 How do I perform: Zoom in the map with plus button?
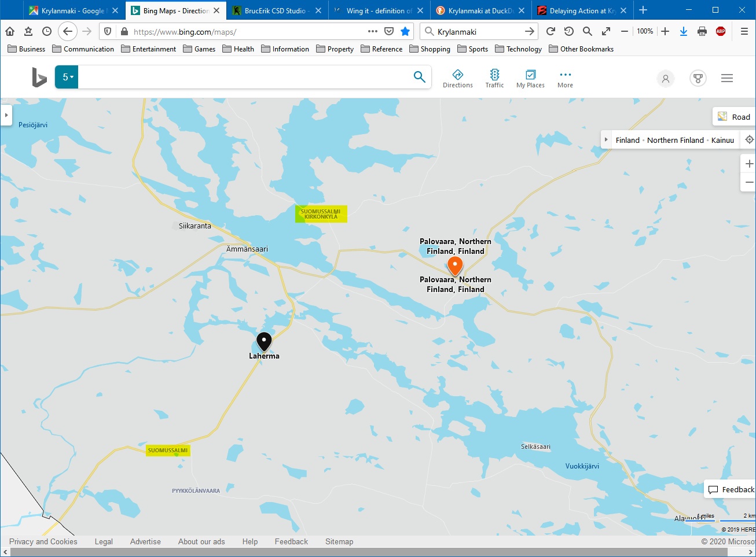tap(749, 164)
